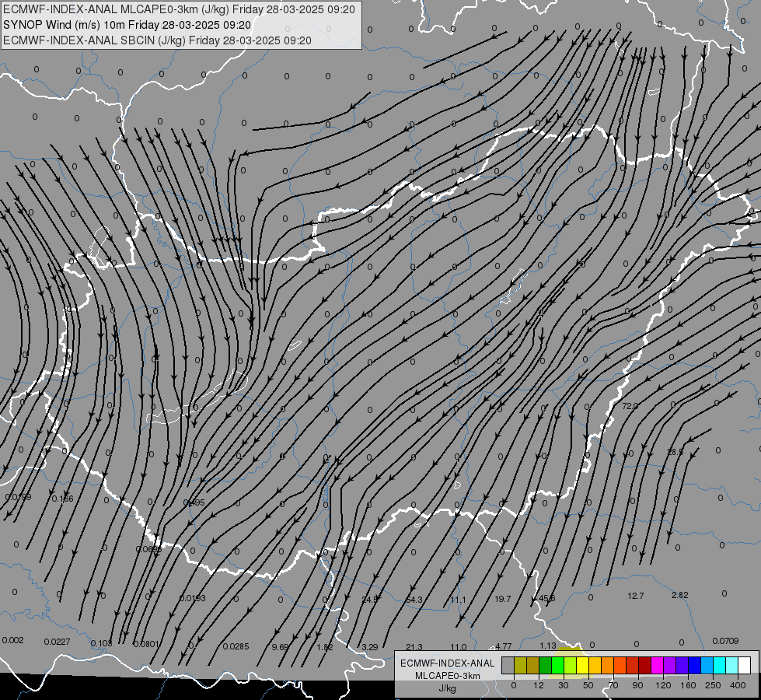Click the 0.0193 grid value
The height and width of the screenshot is (700, 761).
[x=193, y=598]
